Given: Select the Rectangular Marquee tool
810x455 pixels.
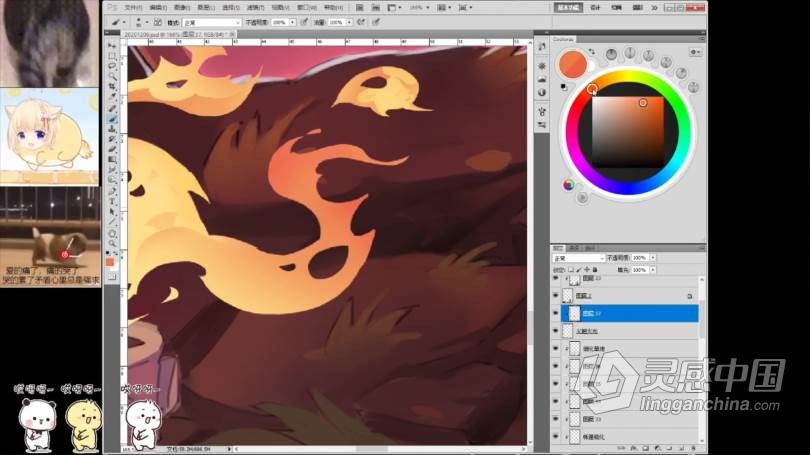Looking at the screenshot, I should tap(112, 56).
